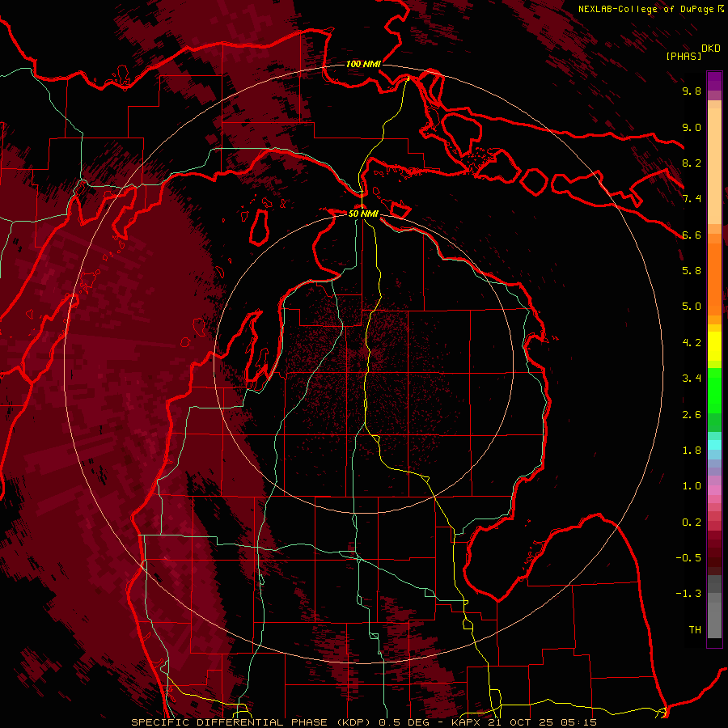The height and width of the screenshot is (728, 728).
Task: Click the 0.2 legend value
Action: tap(692, 523)
